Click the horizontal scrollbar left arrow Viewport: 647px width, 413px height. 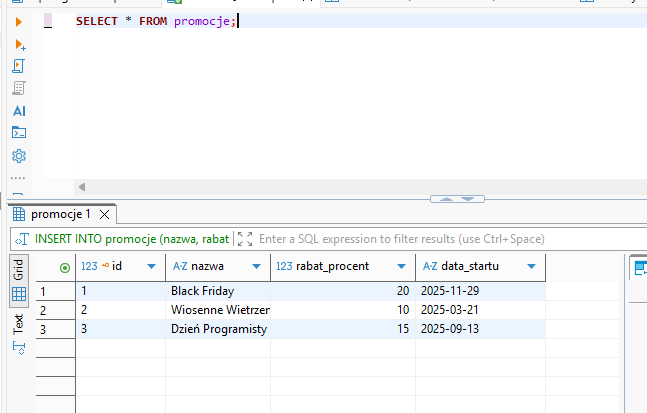click(x=82, y=187)
